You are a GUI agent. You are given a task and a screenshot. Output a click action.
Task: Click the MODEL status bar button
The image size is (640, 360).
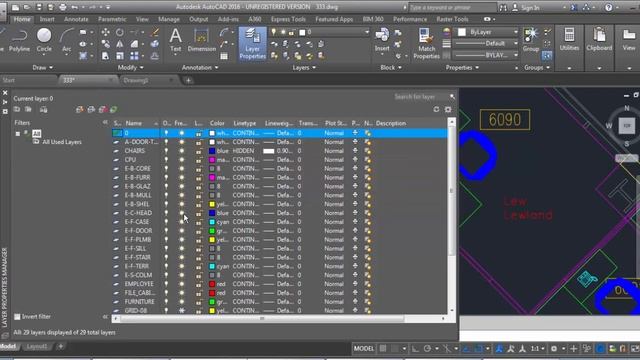click(363, 349)
